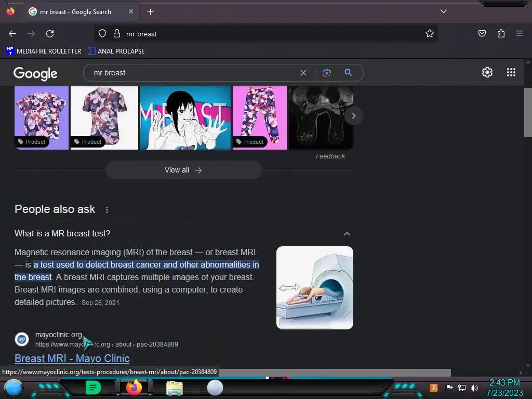
Task: Click View all images button
Action: (184, 170)
